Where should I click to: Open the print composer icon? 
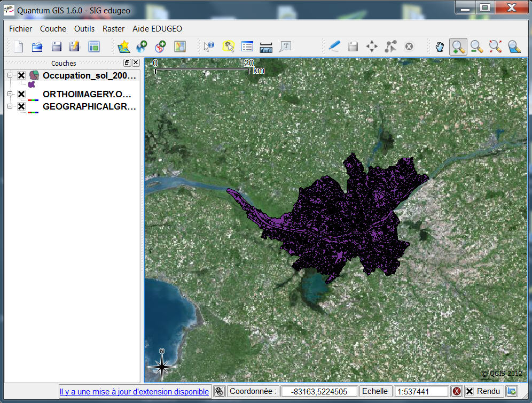pos(94,46)
